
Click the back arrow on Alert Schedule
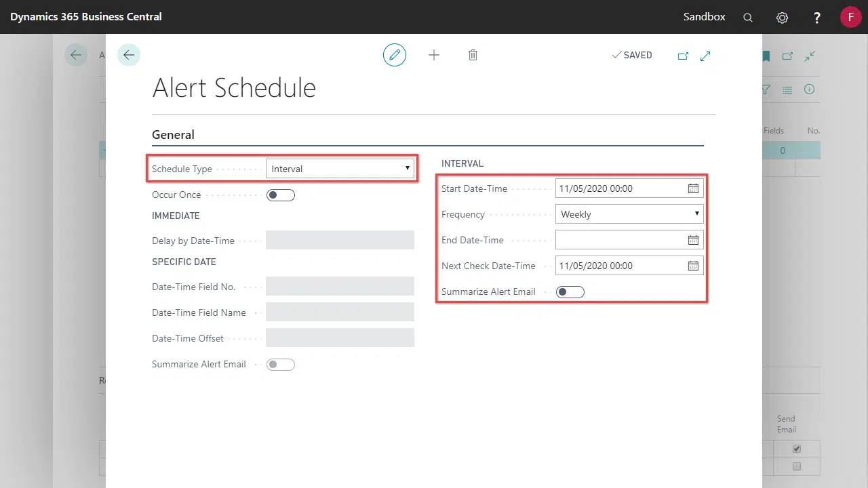[129, 55]
